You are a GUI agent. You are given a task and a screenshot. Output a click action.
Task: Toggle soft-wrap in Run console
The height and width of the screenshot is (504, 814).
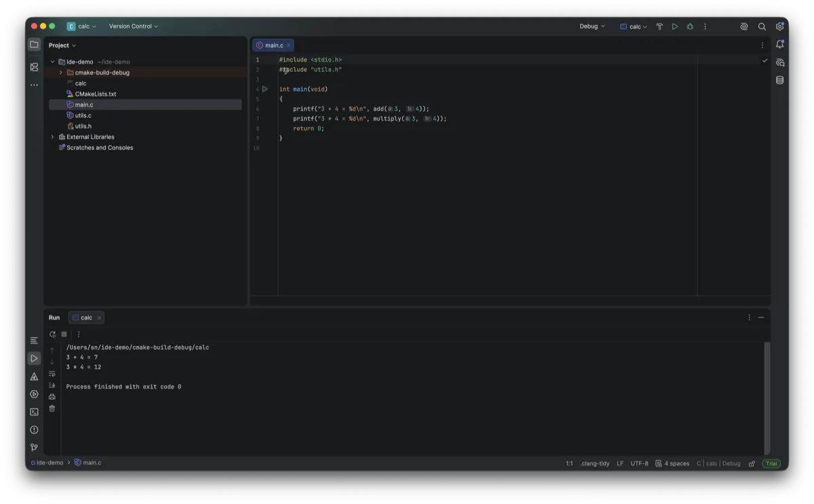click(52, 374)
